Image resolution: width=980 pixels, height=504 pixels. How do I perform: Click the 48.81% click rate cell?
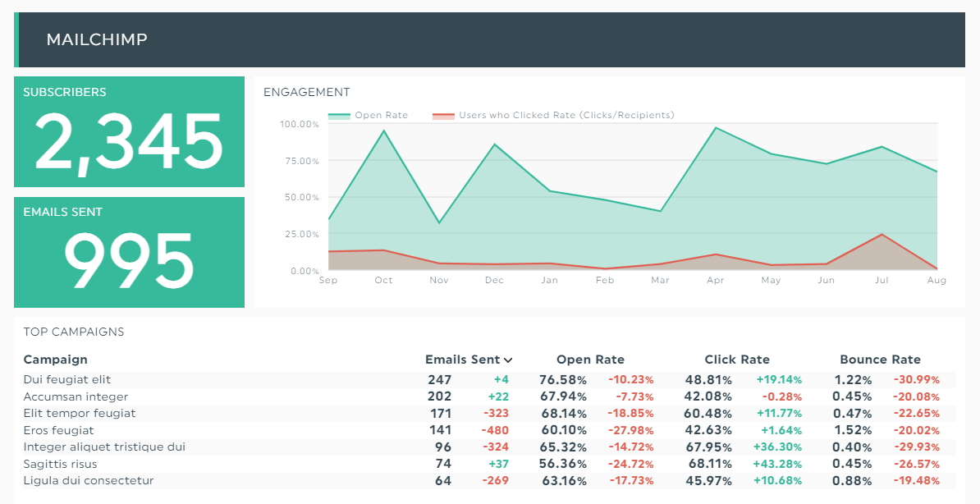pos(708,379)
